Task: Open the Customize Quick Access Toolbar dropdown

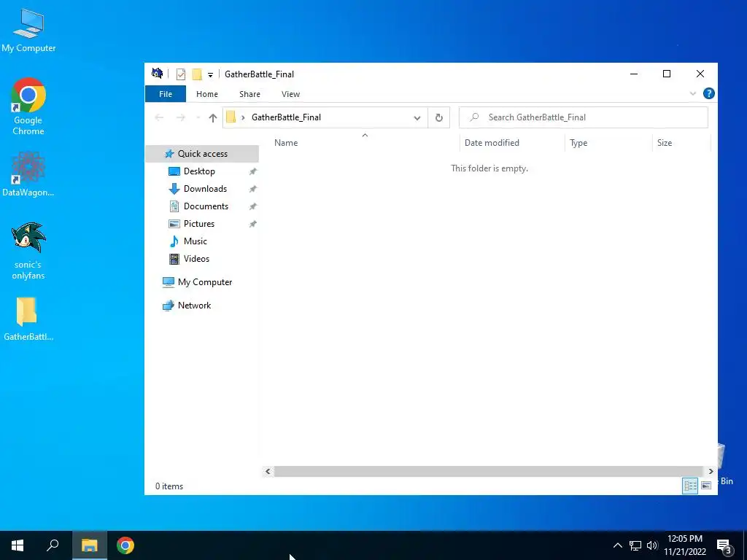Action: pyautogui.click(x=210, y=75)
